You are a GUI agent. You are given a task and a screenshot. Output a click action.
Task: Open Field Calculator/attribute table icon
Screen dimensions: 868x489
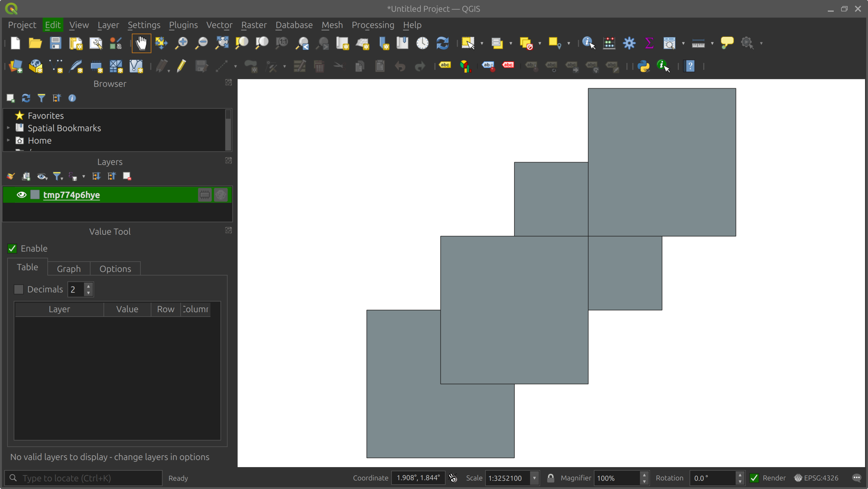(609, 43)
